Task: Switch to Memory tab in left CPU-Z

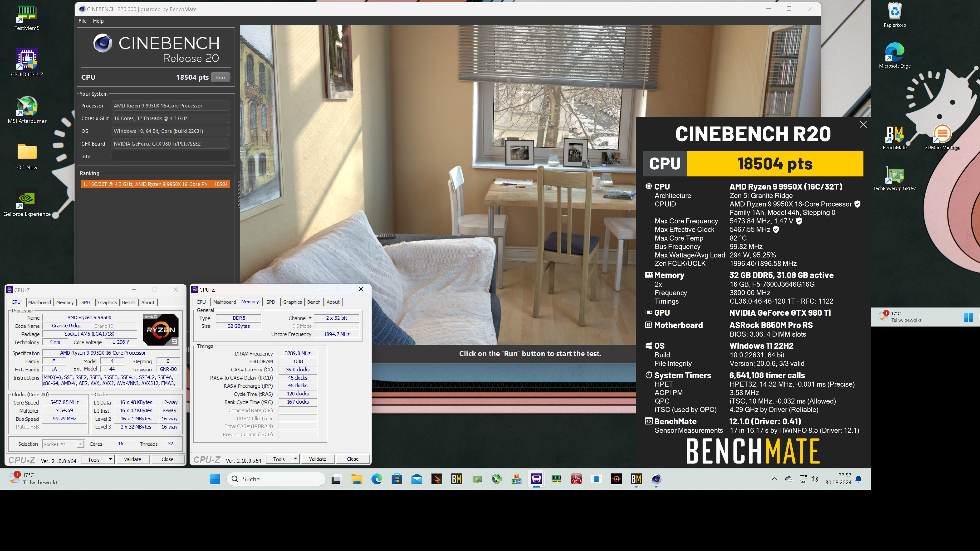Action: pyautogui.click(x=65, y=302)
